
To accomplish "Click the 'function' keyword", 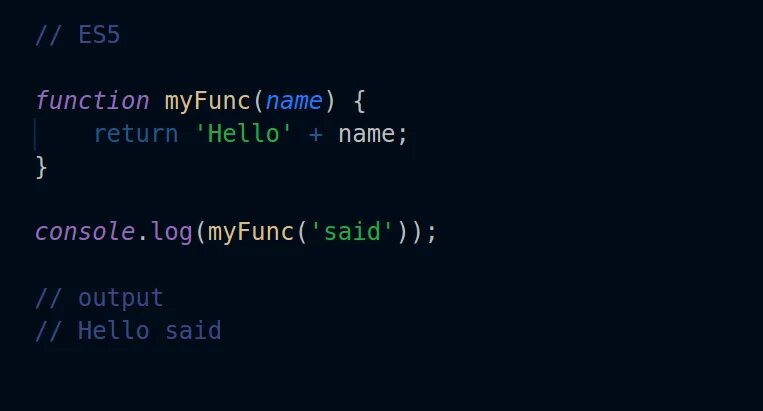I will (x=92, y=101).
